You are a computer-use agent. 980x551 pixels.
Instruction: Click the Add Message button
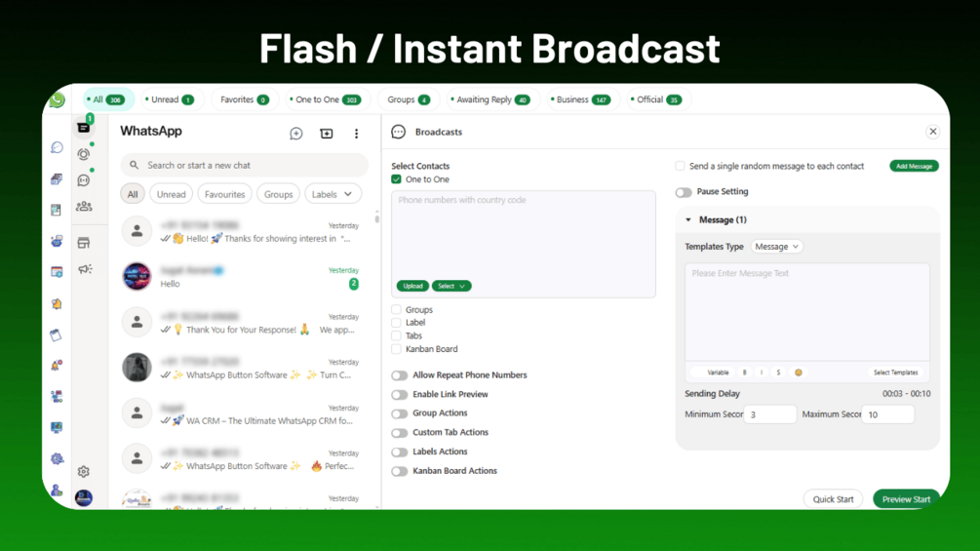914,166
